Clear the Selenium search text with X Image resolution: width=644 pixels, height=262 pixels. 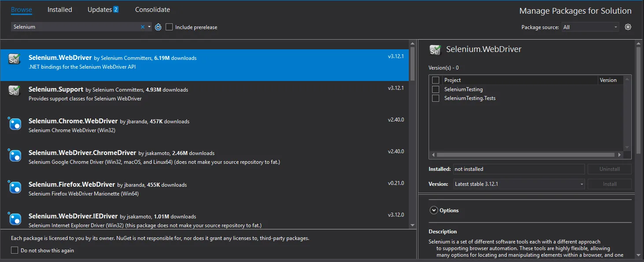pyautogui.click(x=142, y=27)
